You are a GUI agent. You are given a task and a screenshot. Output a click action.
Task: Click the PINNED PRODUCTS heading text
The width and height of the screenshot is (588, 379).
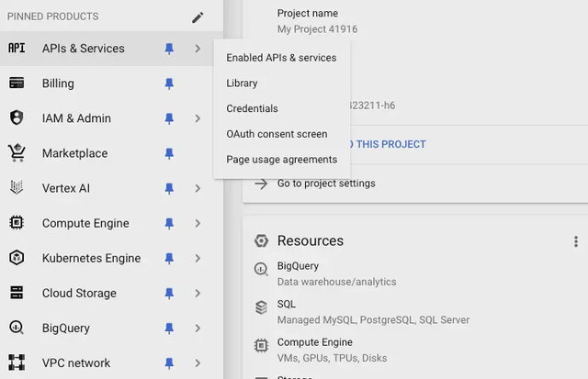[x=53, y=17]
